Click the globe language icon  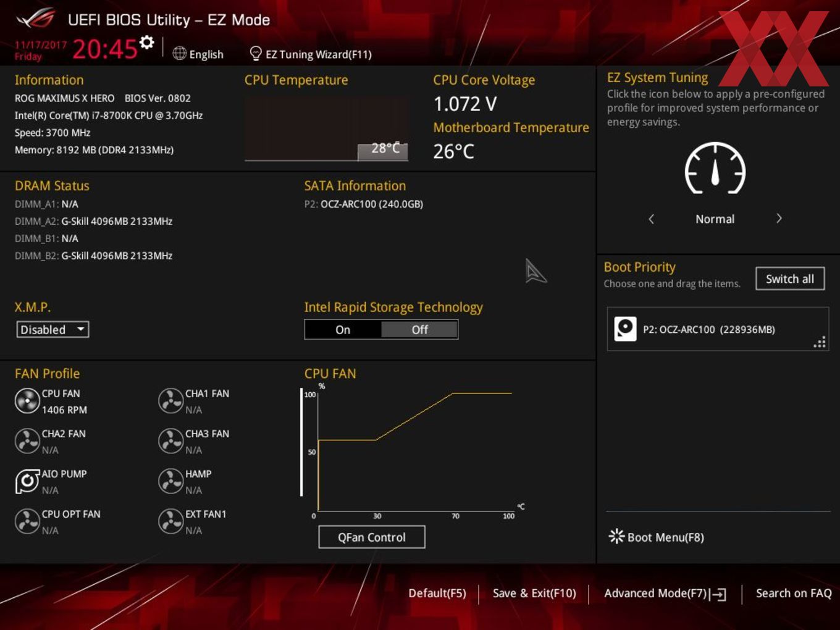(x=179, y=54)
